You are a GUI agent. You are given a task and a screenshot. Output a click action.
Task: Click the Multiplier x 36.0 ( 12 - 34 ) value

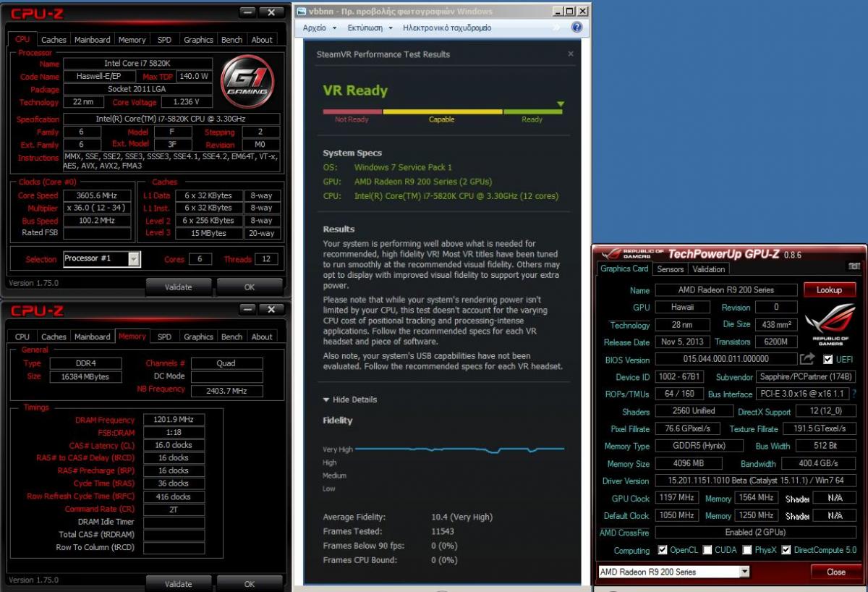(x=98, y=208)
